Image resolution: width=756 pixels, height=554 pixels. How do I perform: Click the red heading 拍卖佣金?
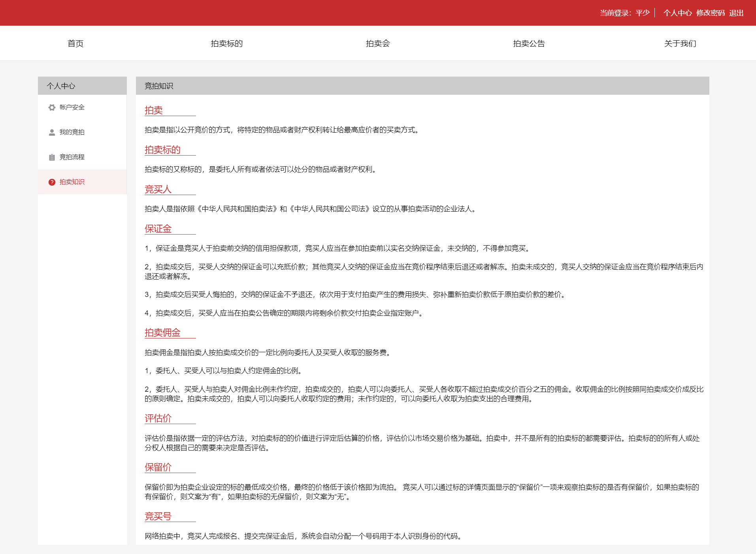(162, 332)
